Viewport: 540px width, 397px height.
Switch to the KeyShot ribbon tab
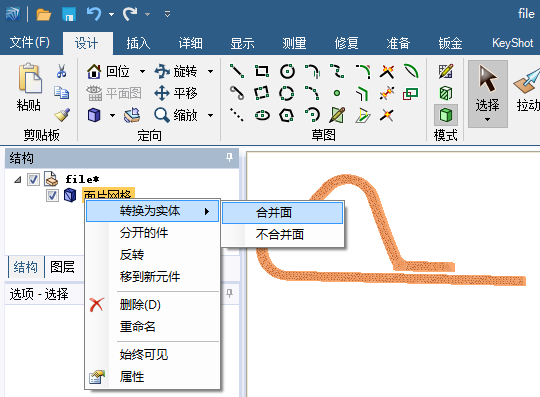pos(512,43)
